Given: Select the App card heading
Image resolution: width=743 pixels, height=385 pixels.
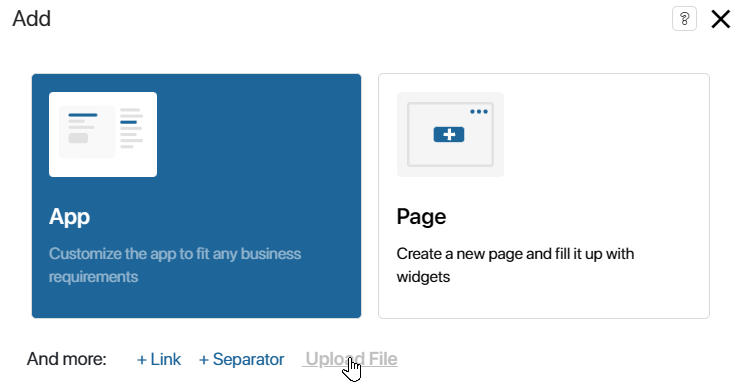Looking at the screenshot, I should tap(69, 217).
